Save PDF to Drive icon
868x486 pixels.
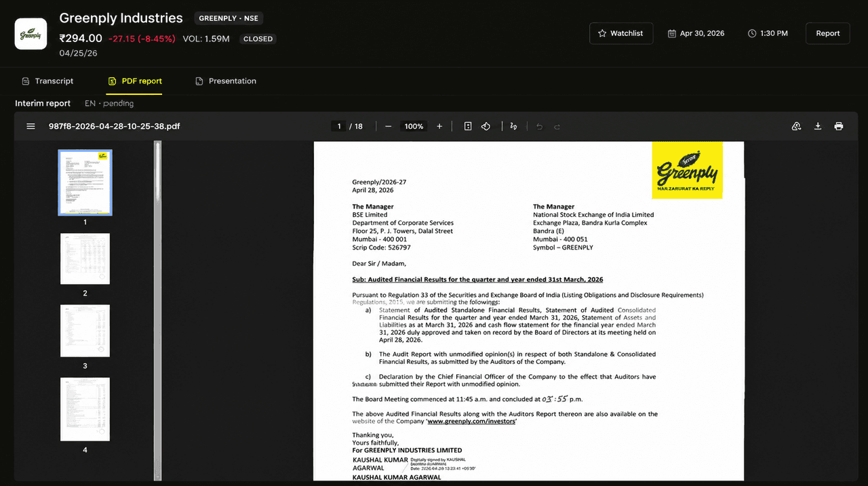click(x=797, y=126)
